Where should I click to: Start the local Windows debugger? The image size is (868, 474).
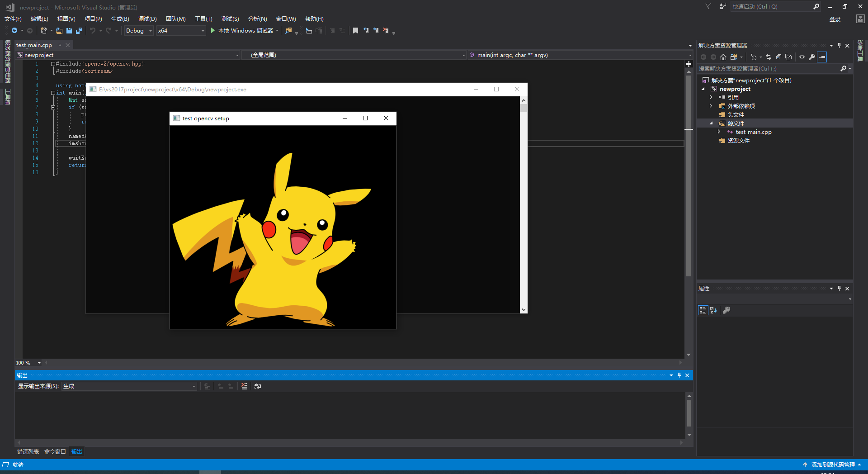click(242, 31)
